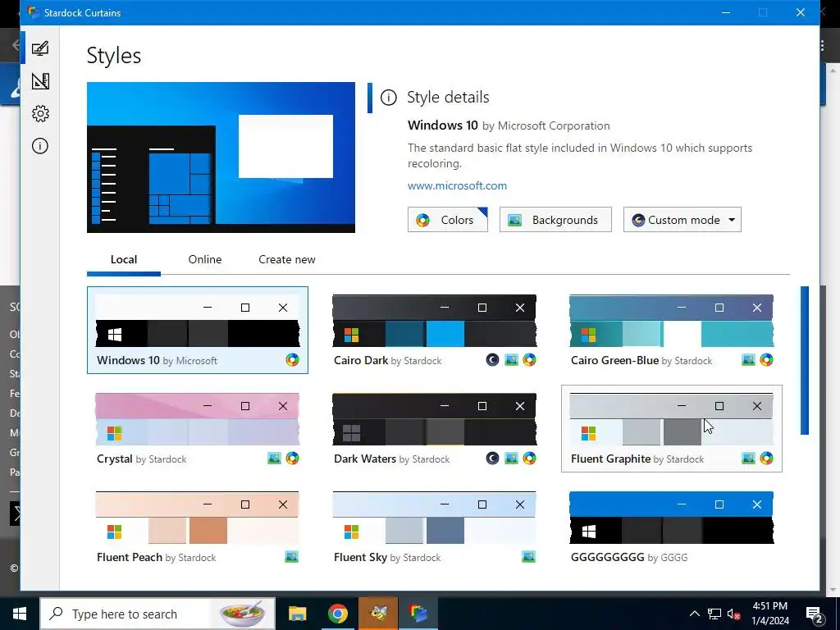Click background picture icon on Fluent Graphite card
840x630 pixels.
point(748,459)
